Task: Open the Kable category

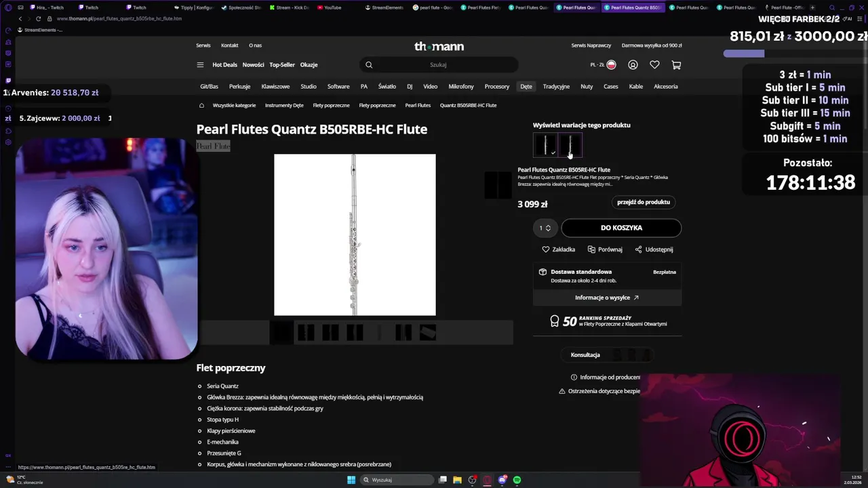Action: point(636,87)
